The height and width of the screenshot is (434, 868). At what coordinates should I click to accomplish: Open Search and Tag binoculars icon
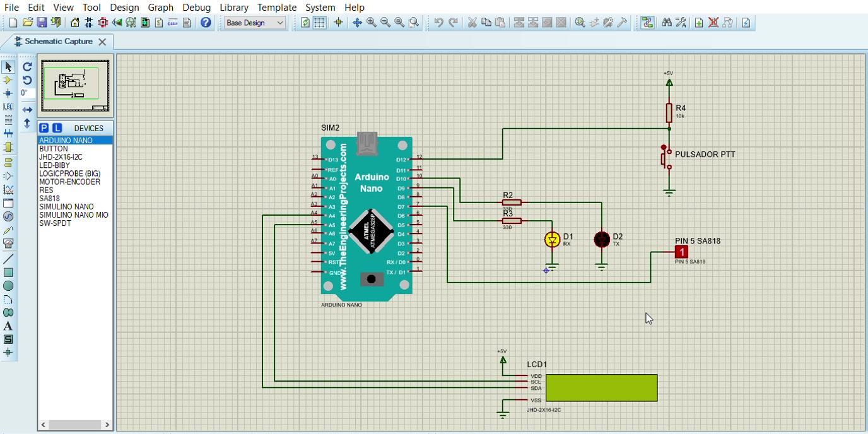tap(667, 23)
